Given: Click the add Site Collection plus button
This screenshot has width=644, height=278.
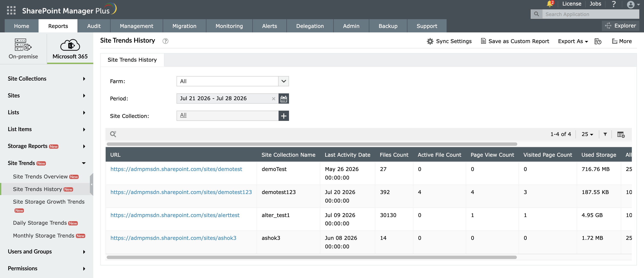Looking at the screenshot, I should pyautogui.click(x=283, y=116).
